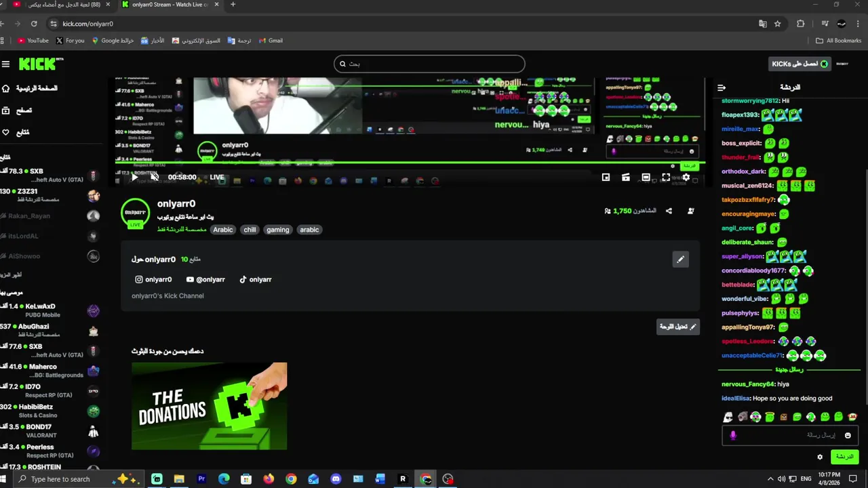Toggle theater mode in the player
This screenshot has width=868, height=488.
646,178
